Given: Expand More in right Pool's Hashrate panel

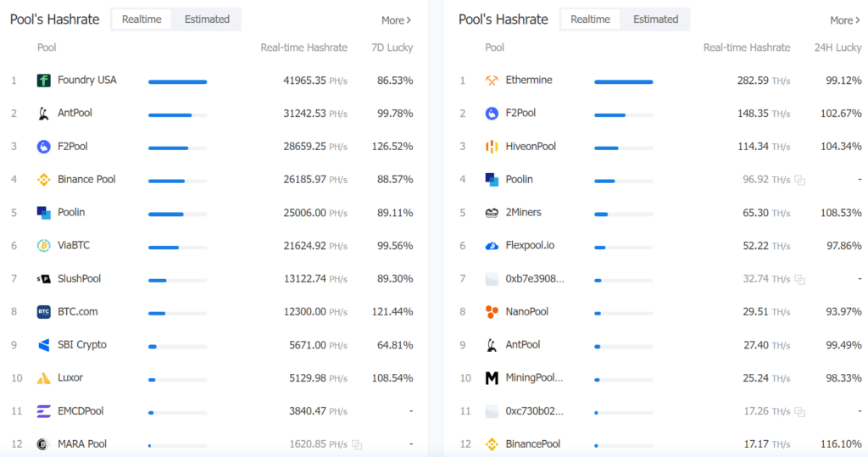Looking at the screenshot, I should 845,20.
